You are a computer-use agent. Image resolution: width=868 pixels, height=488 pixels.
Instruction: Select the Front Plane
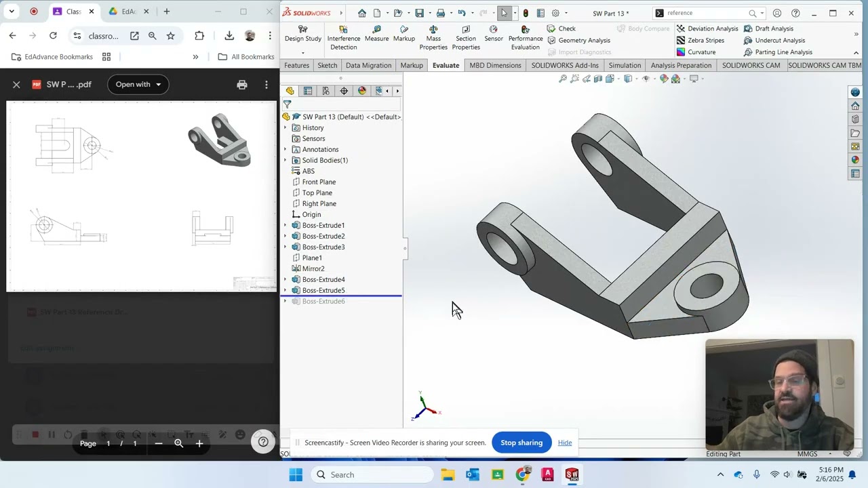pos(319,182)
